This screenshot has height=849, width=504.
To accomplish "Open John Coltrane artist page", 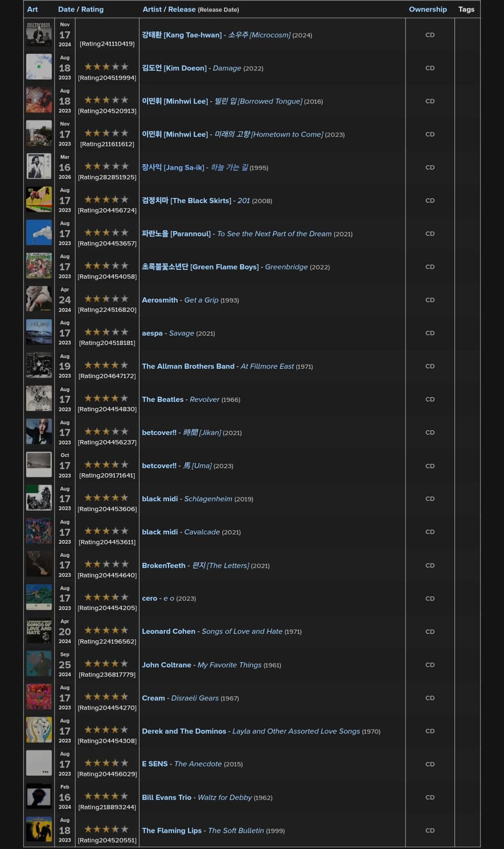I will pos(166,665).
